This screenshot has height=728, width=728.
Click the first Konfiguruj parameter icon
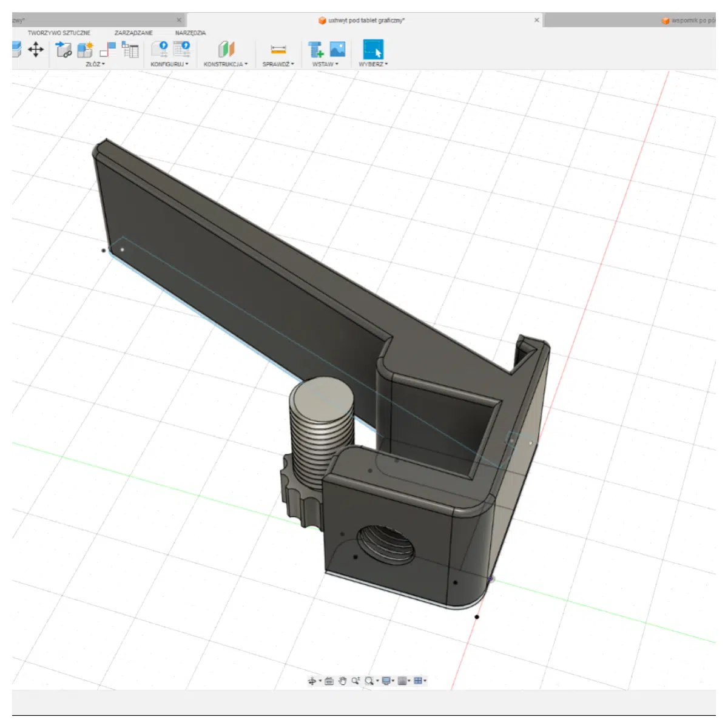[160, 50]
